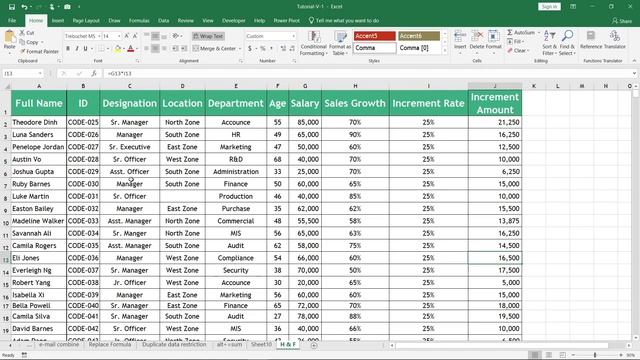This screenshot has height=360, width=640.
Task: Apply the red Accent5 cell style
Action: (375, 36)
